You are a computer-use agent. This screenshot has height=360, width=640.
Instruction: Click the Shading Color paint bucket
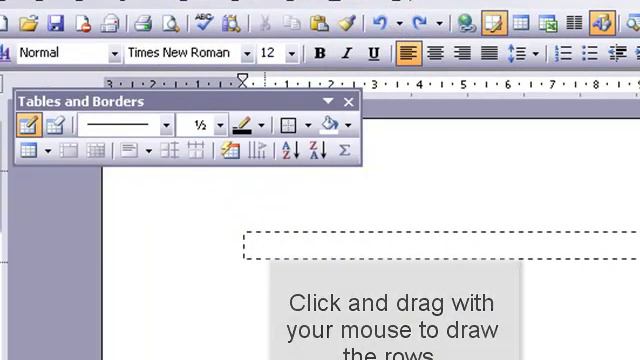(329, 125)
